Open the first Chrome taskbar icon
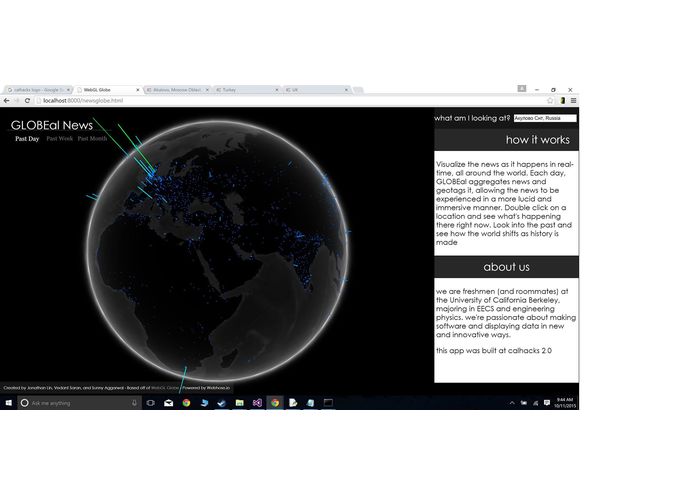 186,403
